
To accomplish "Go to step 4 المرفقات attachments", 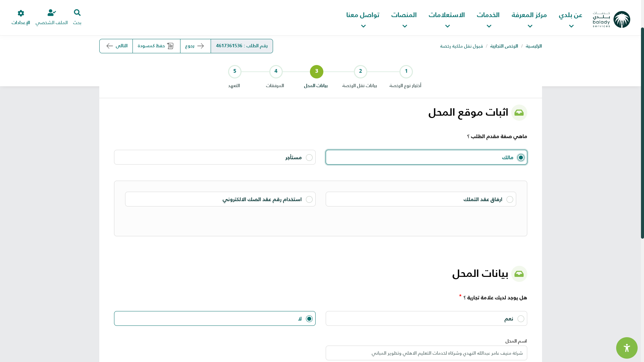I will click(276, 72).
